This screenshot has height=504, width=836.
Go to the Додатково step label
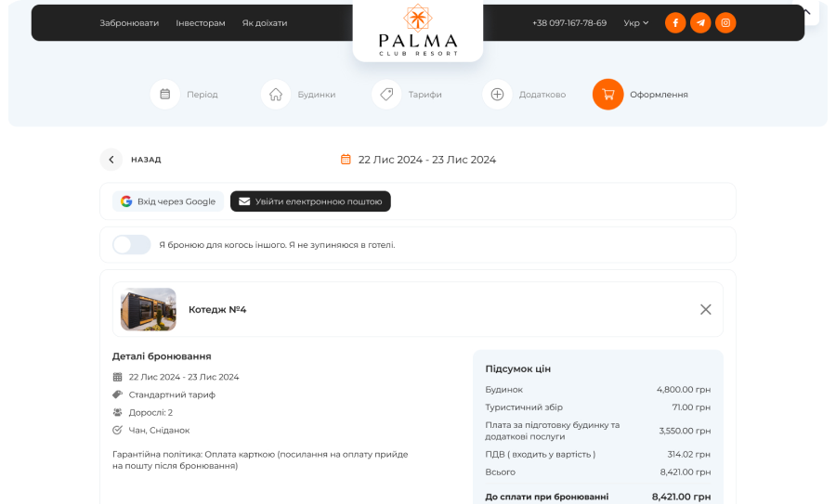(542, 95)
